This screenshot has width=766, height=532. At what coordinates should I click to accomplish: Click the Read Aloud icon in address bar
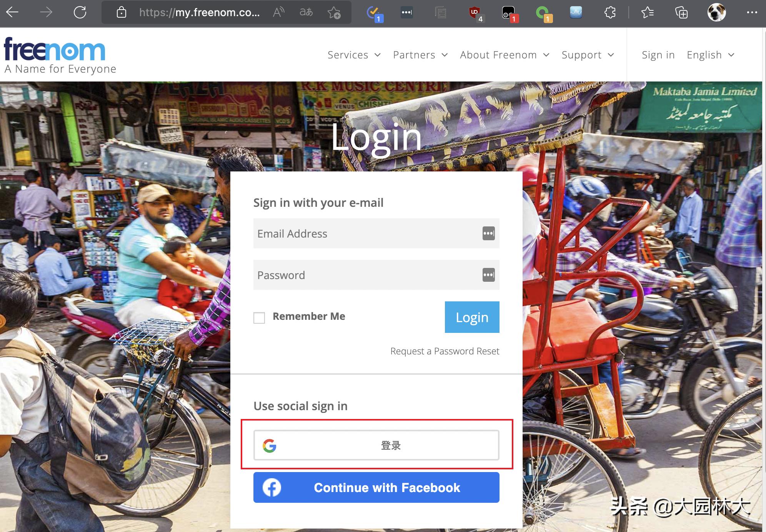click(x=278, y=12)
